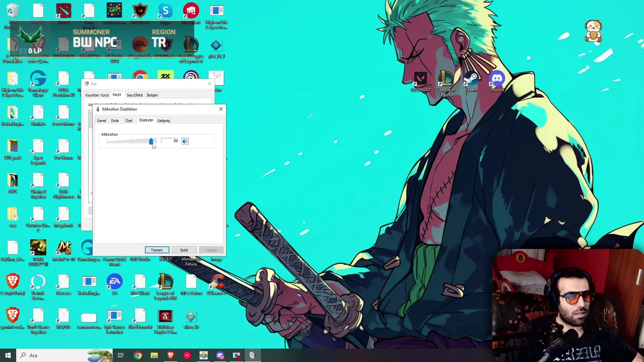Screen dimensions: 644x362
Task: Launch Steam from the desktop
Action: [471, 82]
